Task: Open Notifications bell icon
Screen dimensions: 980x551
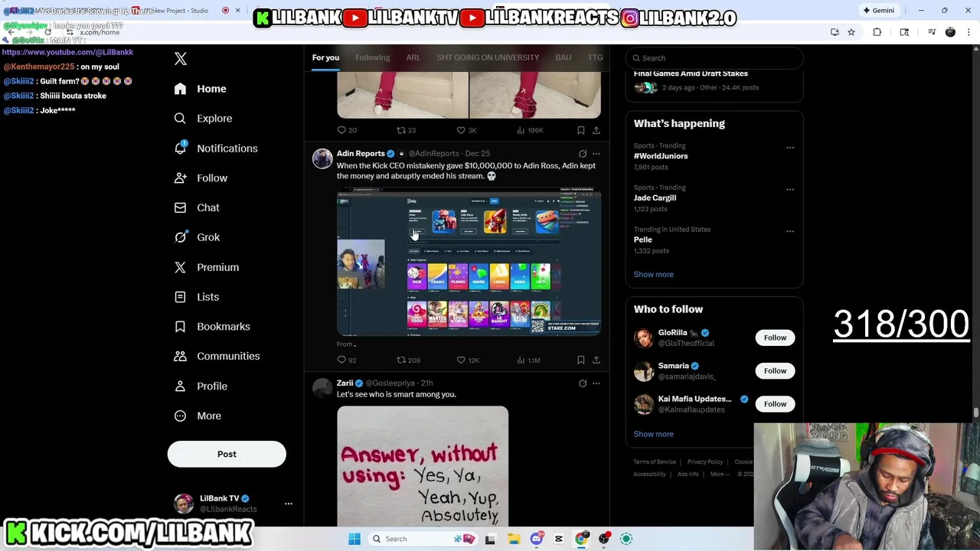Action: click(180, 148)
